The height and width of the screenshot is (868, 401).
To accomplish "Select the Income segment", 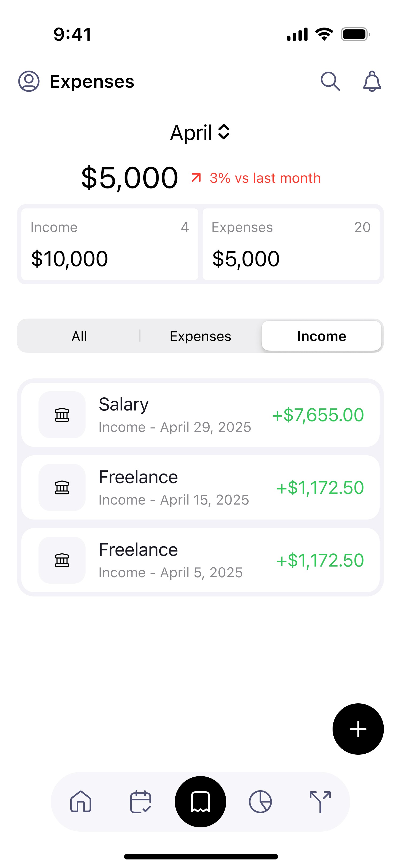I will point(322,336).
